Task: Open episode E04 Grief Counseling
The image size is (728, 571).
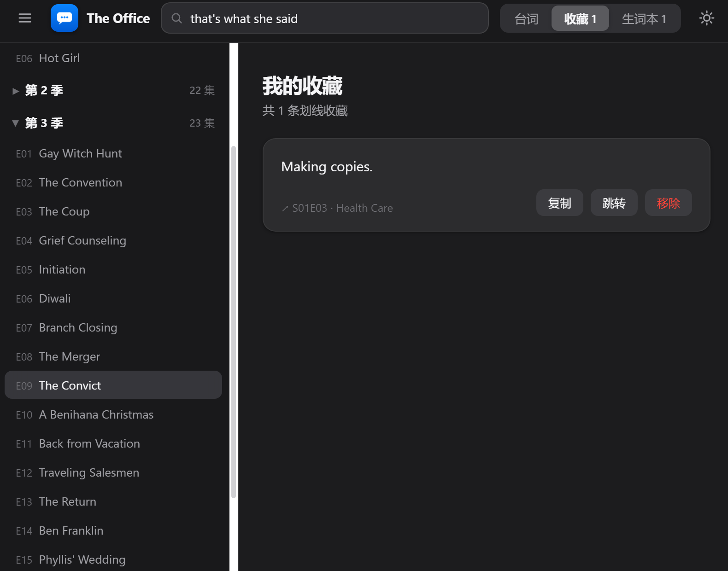Action: pyautogui.click(x=113, y=240)
